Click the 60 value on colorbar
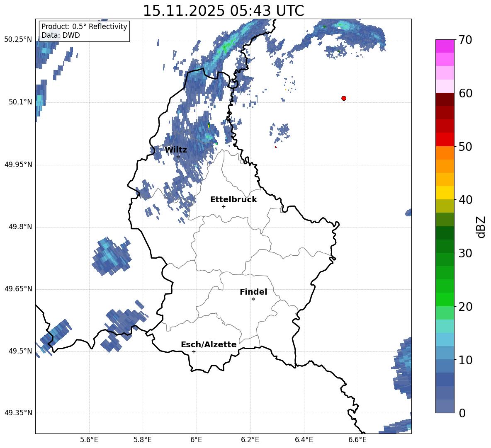491x448 pixels. point(465,93)
